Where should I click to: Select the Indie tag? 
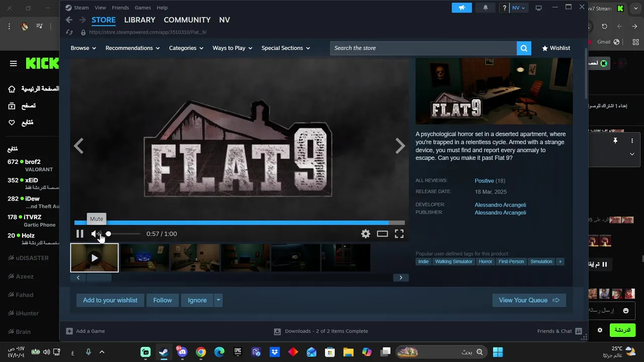tap(424, 261)
